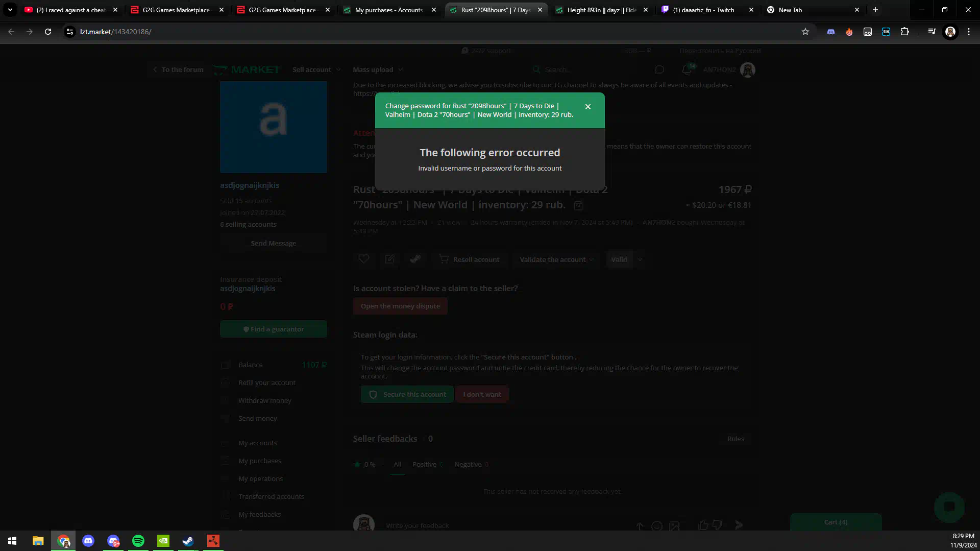Open the Extensions puzzle icon

904,32
